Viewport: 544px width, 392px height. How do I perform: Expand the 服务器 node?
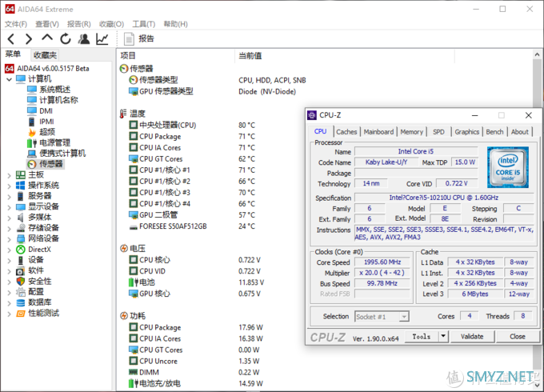click(x=10, y=197)
